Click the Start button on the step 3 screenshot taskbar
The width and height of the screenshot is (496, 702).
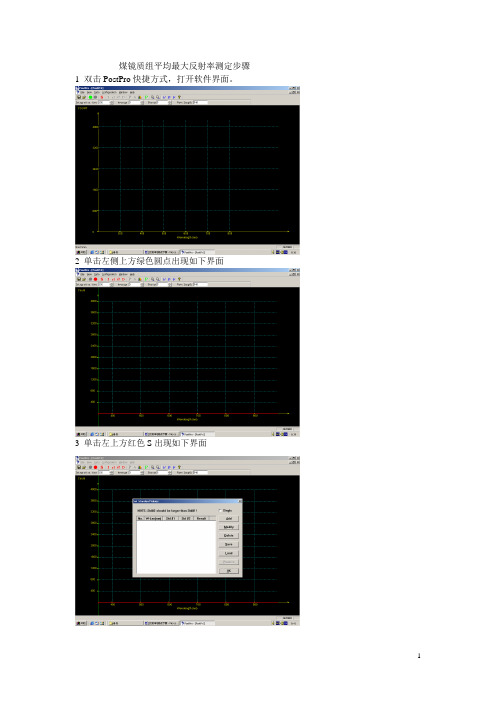click(81, 623)
